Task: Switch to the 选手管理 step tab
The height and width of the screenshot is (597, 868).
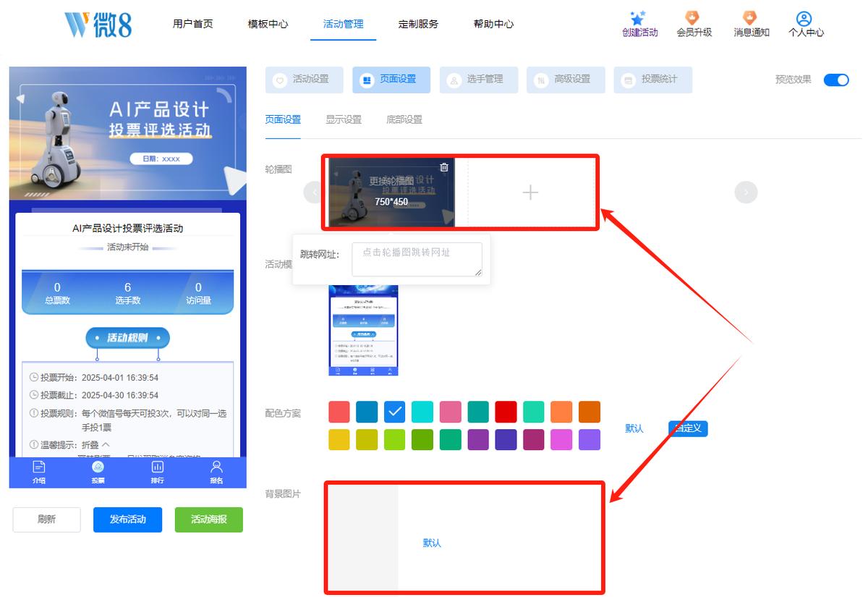Action: click(x=479, y=80)
